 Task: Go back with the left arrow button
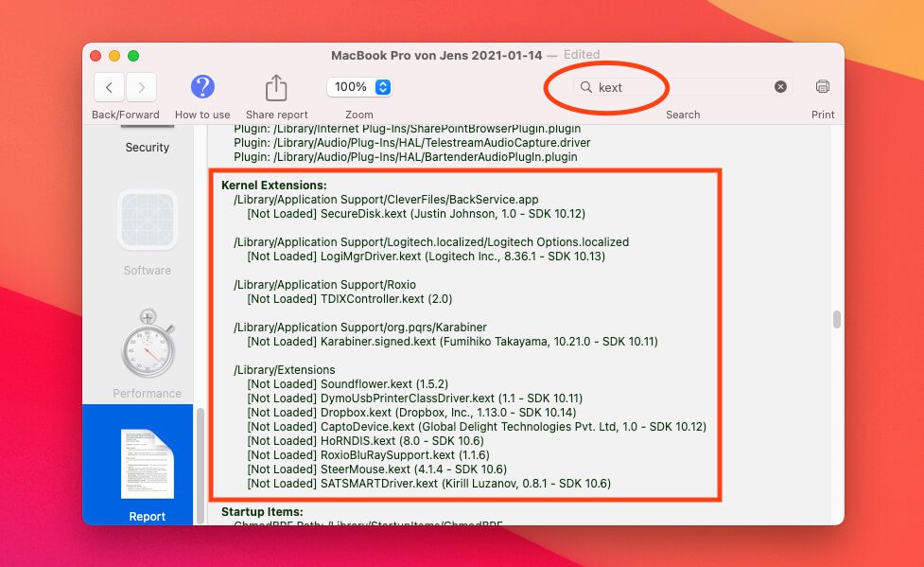pyautogui.click(x=109, y=88)
